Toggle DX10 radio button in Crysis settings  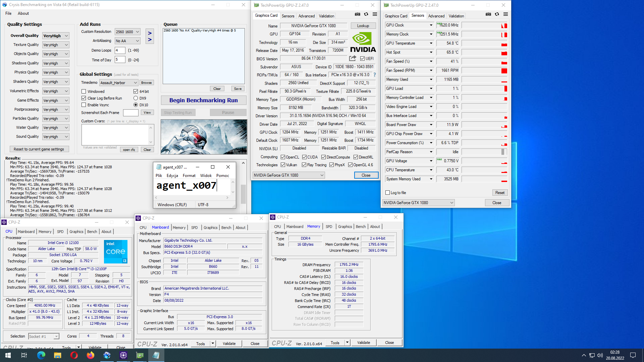click(x=136, y=105)
